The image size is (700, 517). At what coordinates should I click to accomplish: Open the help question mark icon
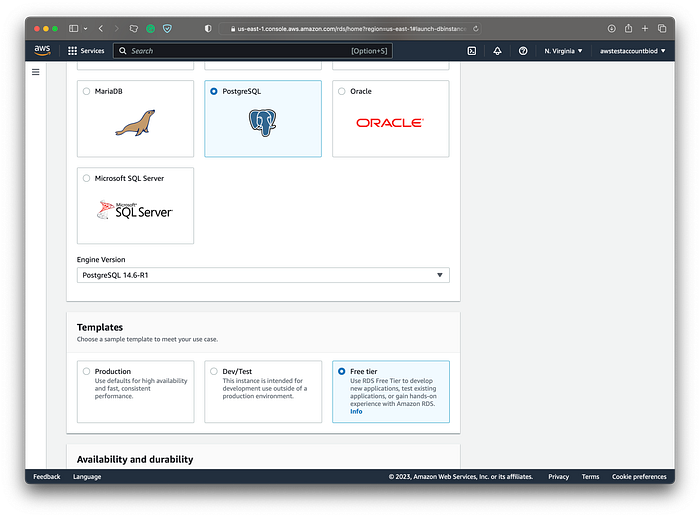523,51
